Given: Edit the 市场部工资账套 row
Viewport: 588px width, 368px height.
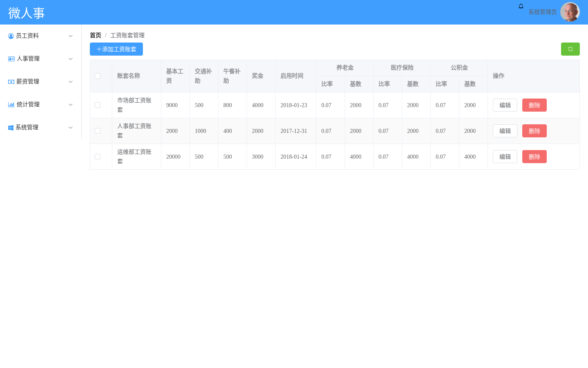Looking at the screenshot, I should [x=505, y=105].
